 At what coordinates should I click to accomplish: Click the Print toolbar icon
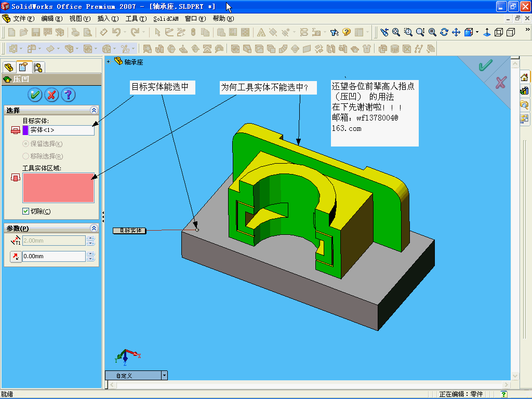pos(75,32)
